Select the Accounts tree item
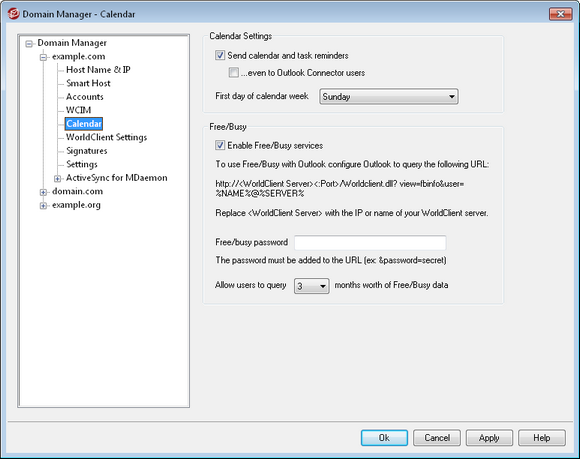This screenshot has height=459, width=580. (85, 97)
